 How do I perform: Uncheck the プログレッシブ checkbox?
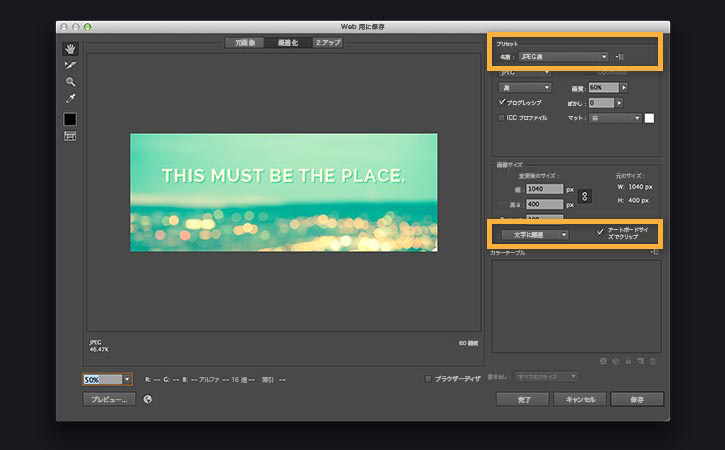(x=502, y=102)
